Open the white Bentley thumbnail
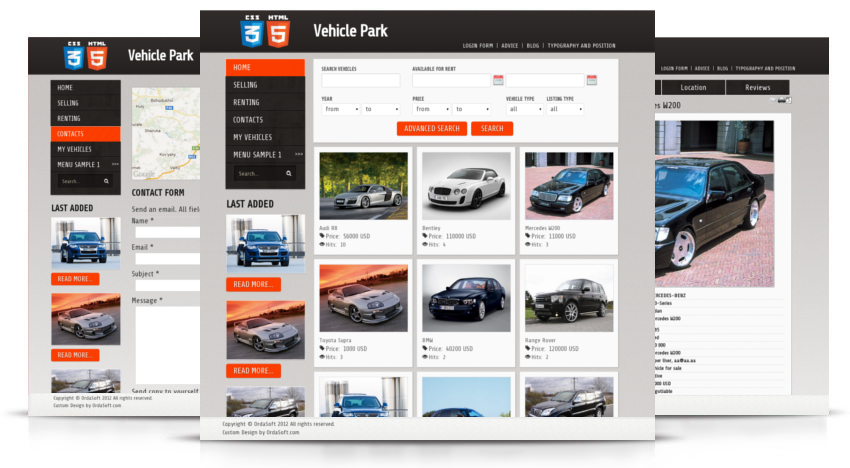850x468 pixels. tap(466, 185)
